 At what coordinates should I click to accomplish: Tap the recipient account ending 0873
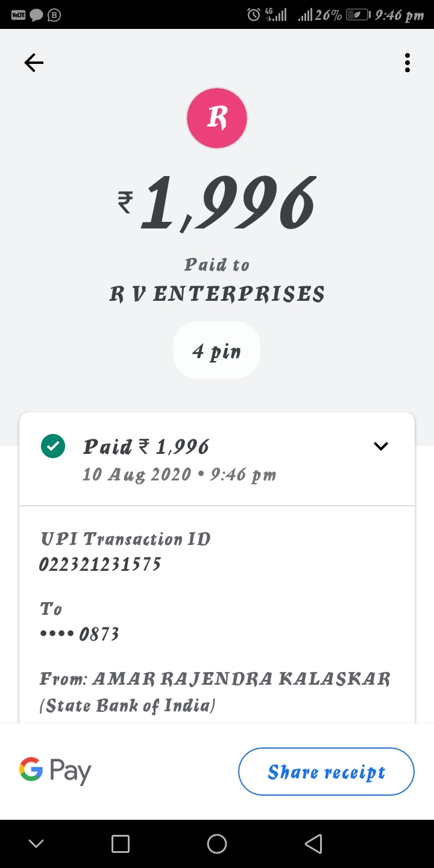click(x=80, y=634)
